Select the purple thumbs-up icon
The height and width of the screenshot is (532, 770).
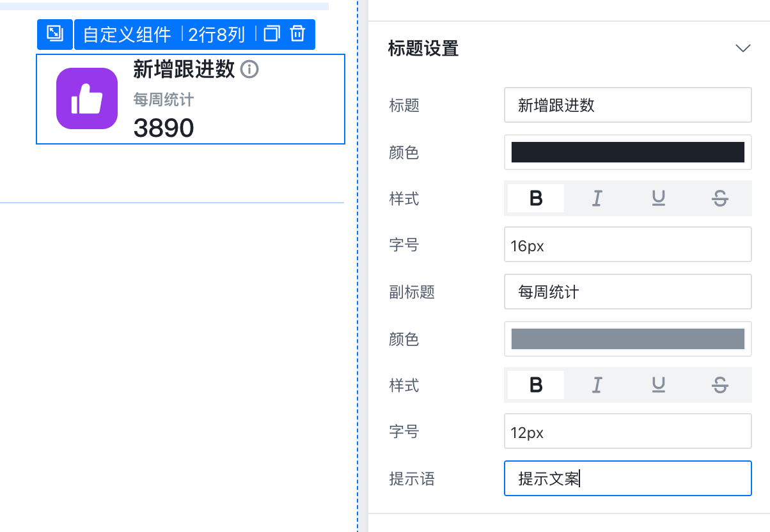coord(87,98)
